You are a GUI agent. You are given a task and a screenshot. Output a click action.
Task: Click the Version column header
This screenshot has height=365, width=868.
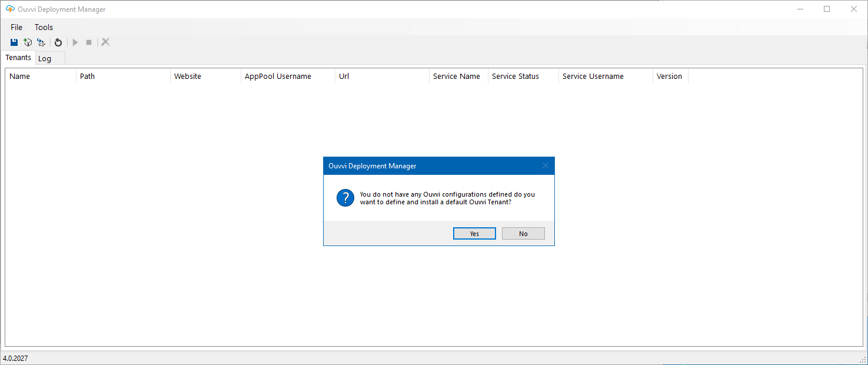point(670,76)
